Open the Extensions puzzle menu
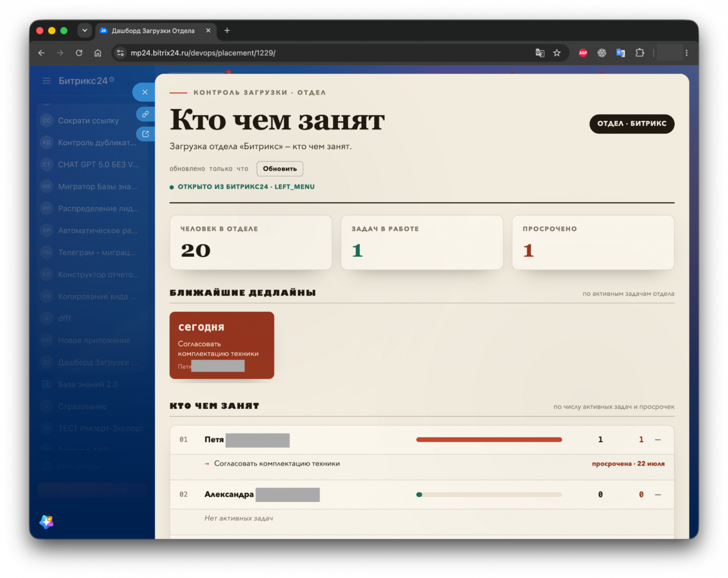Viewport: 728px width, 578px height. coord(640,53)
